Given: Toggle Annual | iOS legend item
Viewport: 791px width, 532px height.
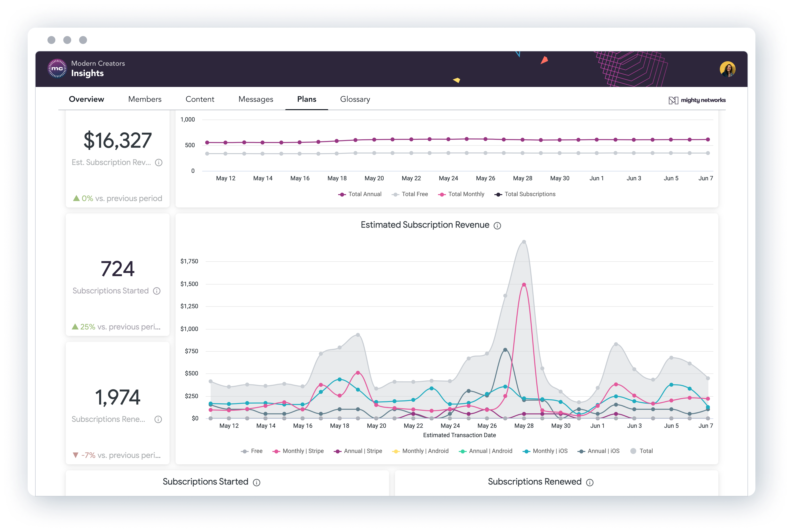Looking at the screenshot, I should [598, 451].
